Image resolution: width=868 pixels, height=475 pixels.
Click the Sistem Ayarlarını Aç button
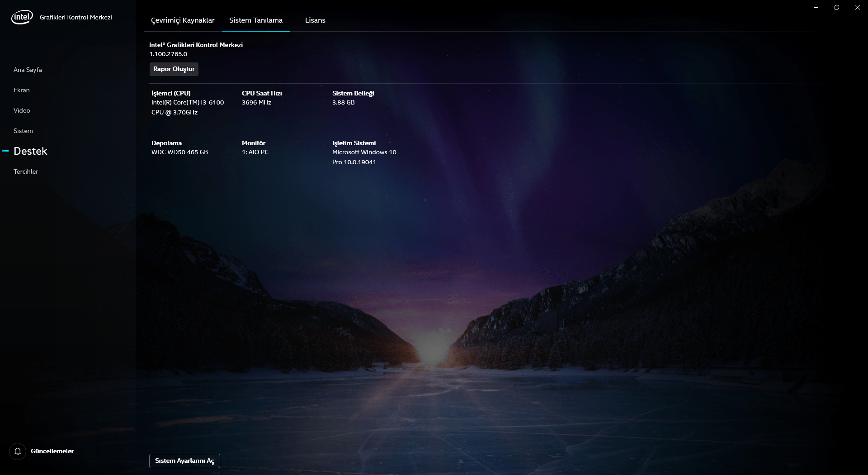pyautogui.click(x=184, y=461)
